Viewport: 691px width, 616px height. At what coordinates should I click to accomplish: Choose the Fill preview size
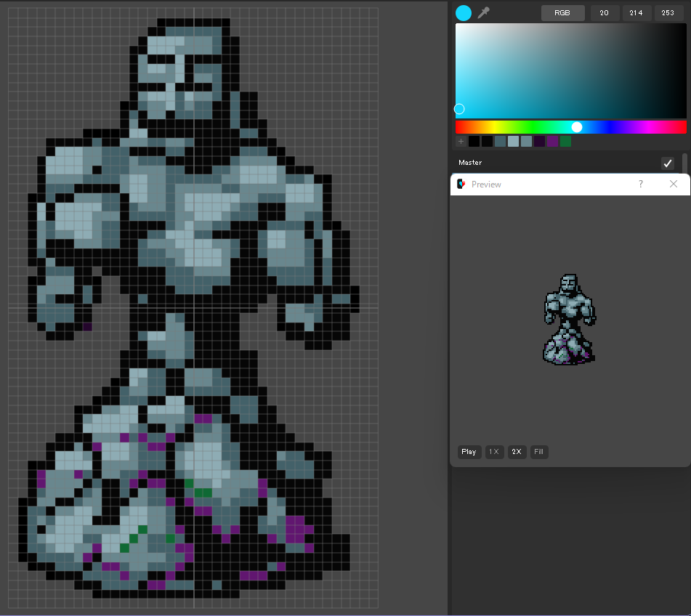539,452
